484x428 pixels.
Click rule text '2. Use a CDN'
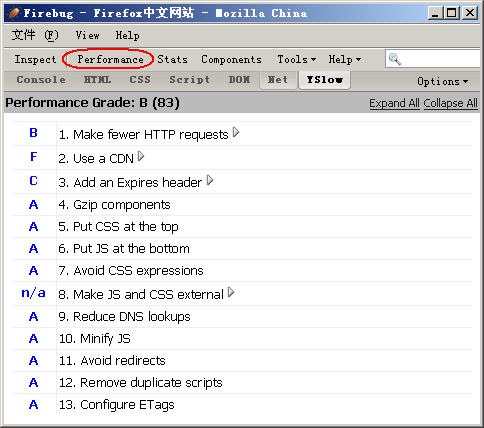coord(96,159)
